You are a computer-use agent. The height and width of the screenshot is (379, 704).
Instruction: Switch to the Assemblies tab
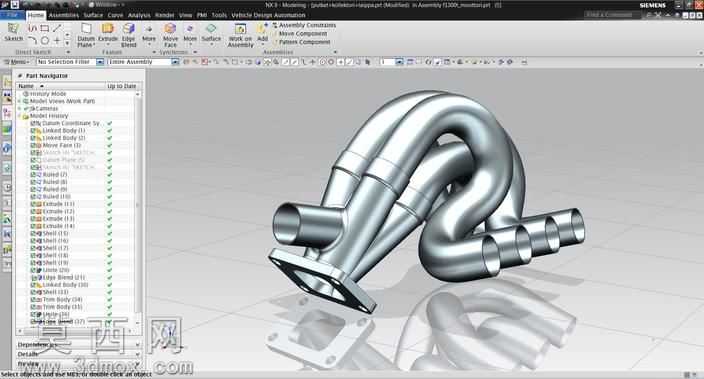pyautogui.click(x=64, y=15)
